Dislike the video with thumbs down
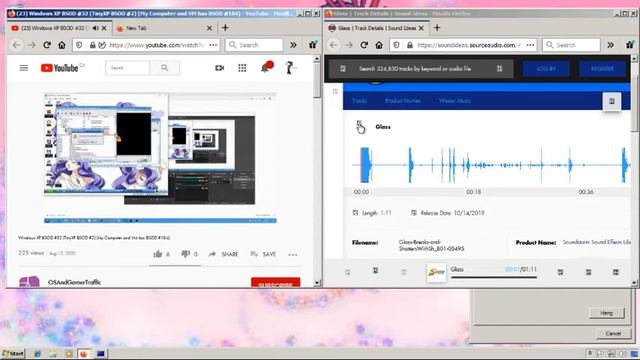 185,254
